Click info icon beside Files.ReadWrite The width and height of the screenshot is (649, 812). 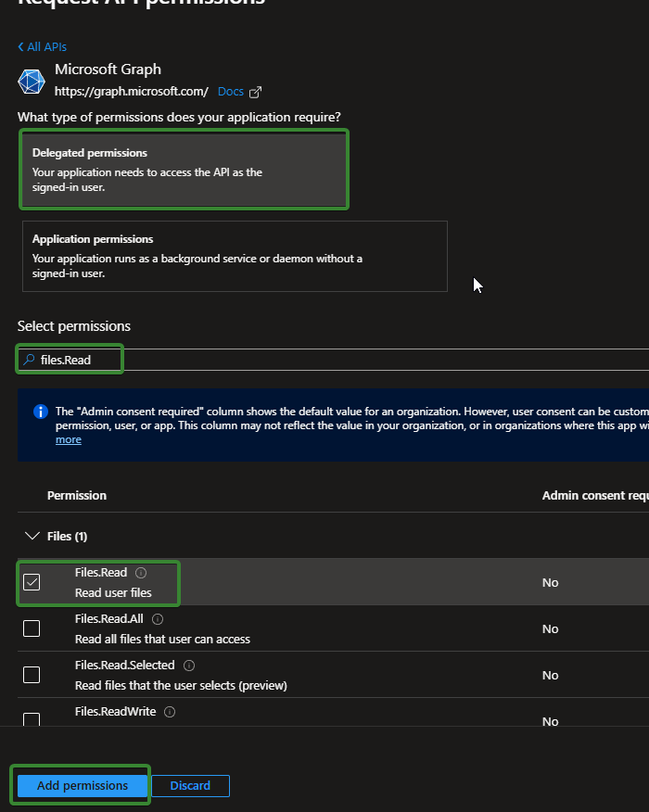[170, 712]
